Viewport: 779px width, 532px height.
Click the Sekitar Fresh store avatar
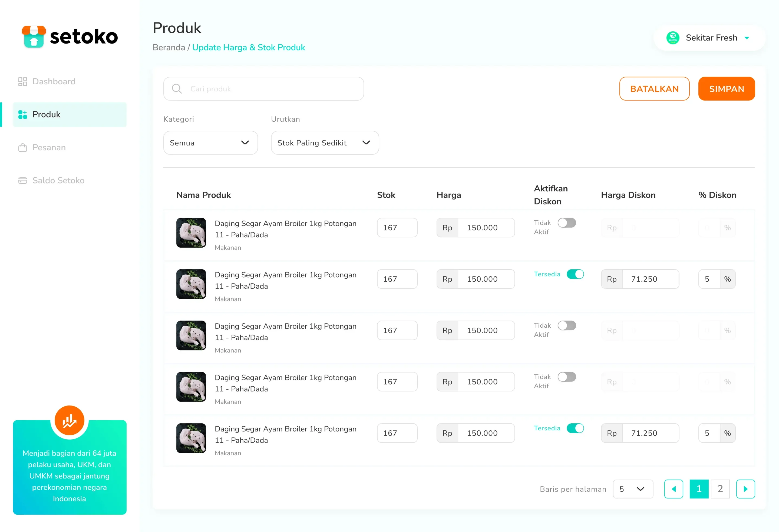672,38
